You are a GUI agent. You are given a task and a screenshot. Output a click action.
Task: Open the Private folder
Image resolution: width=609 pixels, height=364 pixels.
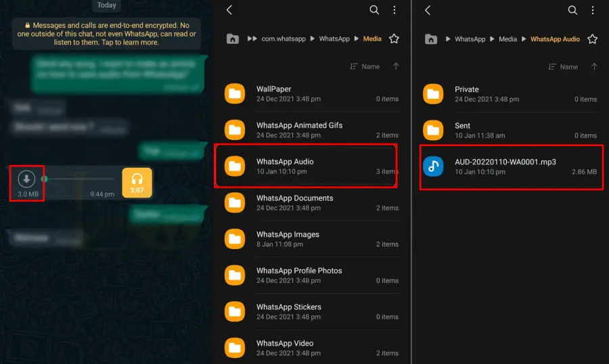[510, 94]
